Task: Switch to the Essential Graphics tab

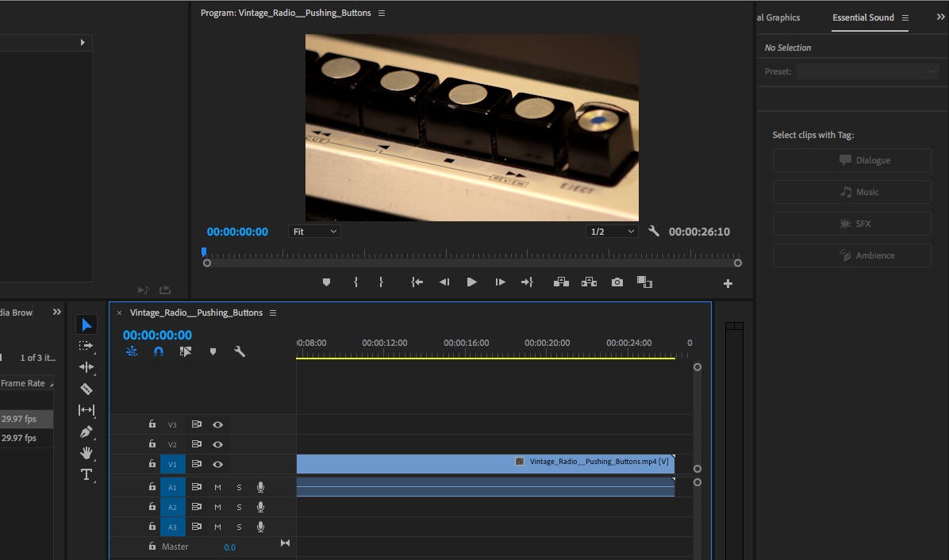Action: 778,17
